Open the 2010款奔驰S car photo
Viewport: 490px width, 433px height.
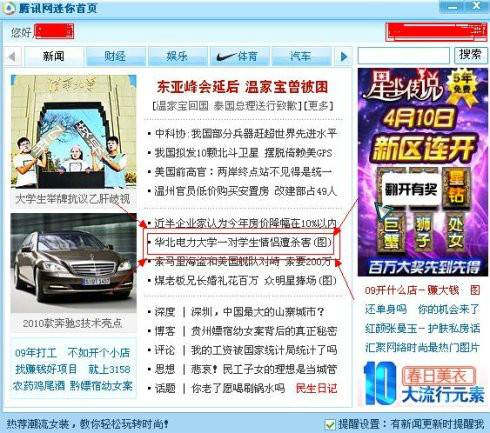73,263
